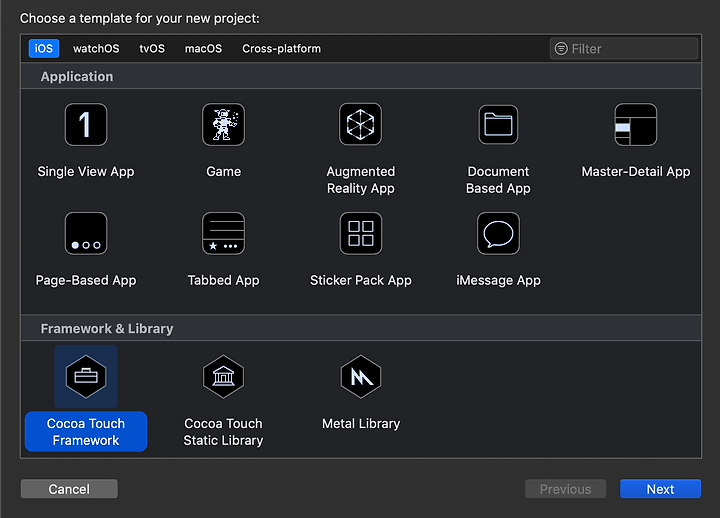Select the Document Based App folder icon

click(x=498, y=124)
